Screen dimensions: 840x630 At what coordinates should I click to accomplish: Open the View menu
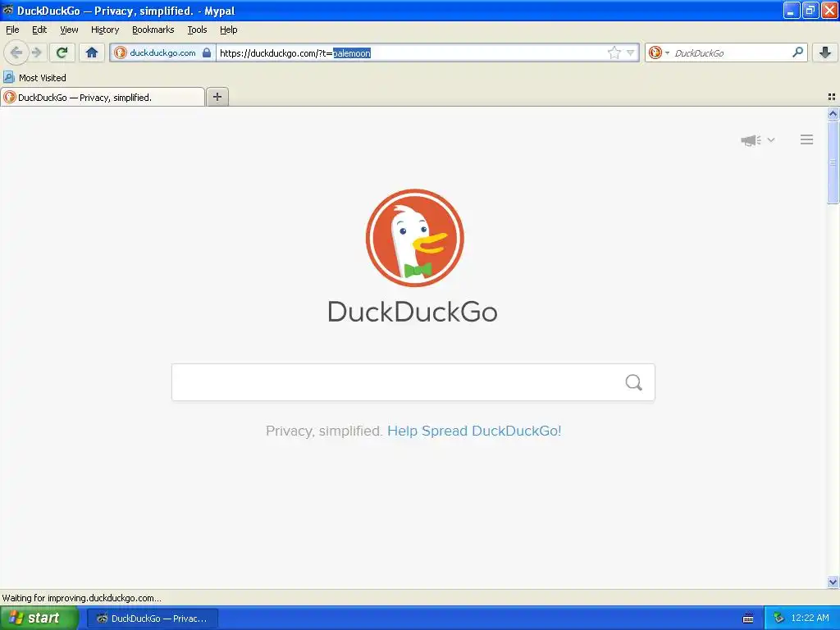(69, 30)
